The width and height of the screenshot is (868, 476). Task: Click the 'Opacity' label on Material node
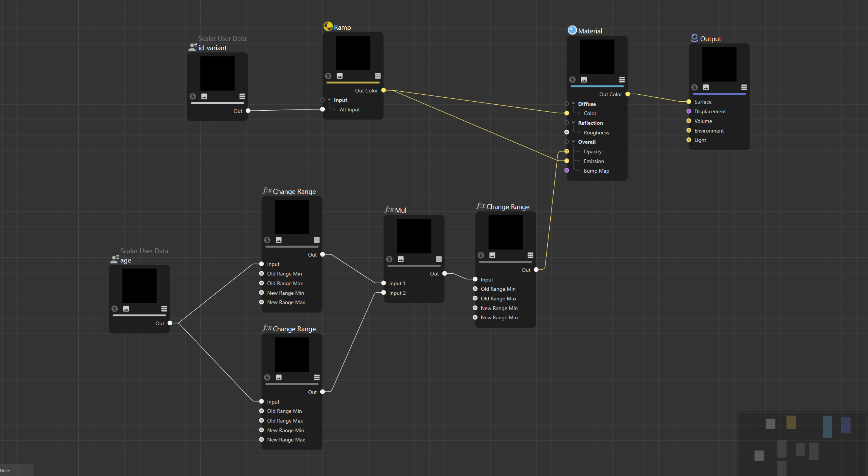[593, 151]
